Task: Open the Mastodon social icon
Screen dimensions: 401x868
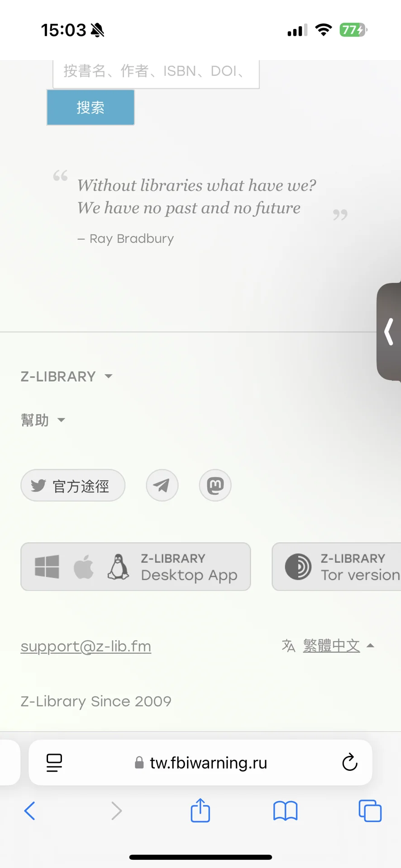Action: (x=215, y=486)
